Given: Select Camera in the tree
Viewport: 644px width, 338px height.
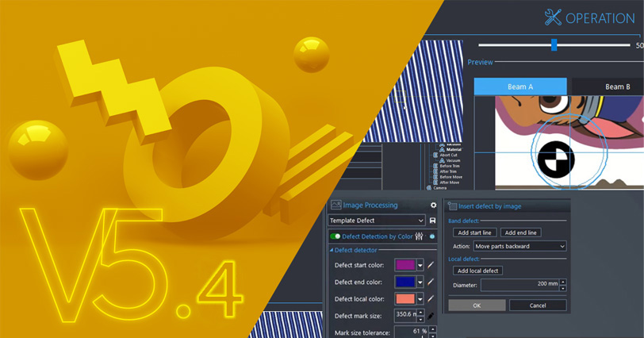Looking at the screenshot, I should (440, 188).
